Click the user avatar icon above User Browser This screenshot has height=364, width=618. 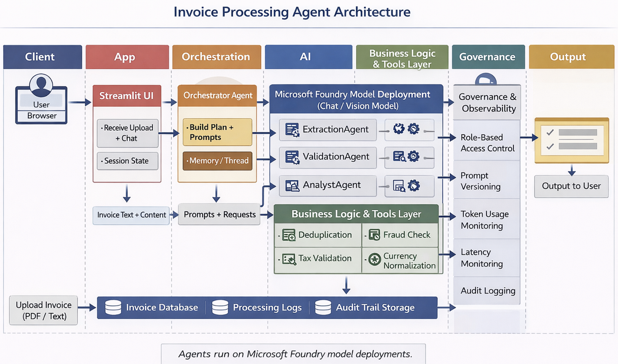(x=41, y=86)
